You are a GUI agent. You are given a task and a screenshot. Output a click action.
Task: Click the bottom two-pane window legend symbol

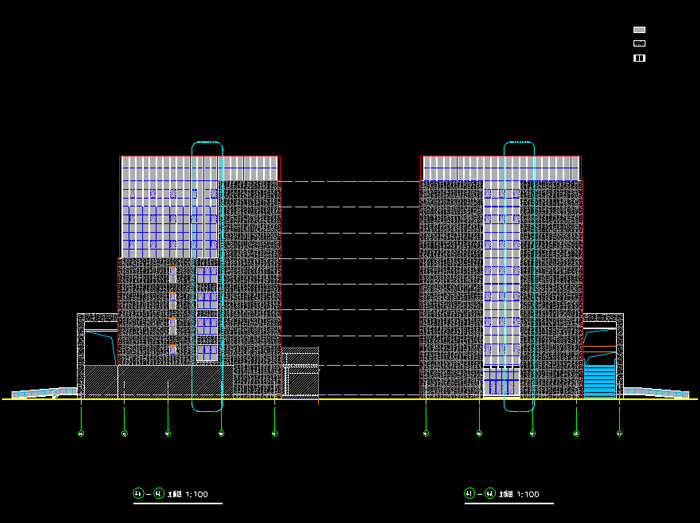(639, 58)
